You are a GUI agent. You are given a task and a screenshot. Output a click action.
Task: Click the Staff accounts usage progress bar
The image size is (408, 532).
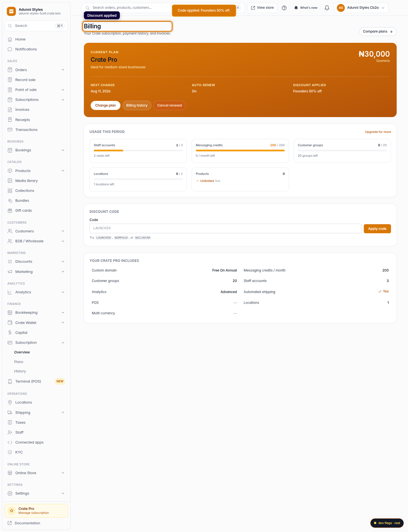click(138, 151)
